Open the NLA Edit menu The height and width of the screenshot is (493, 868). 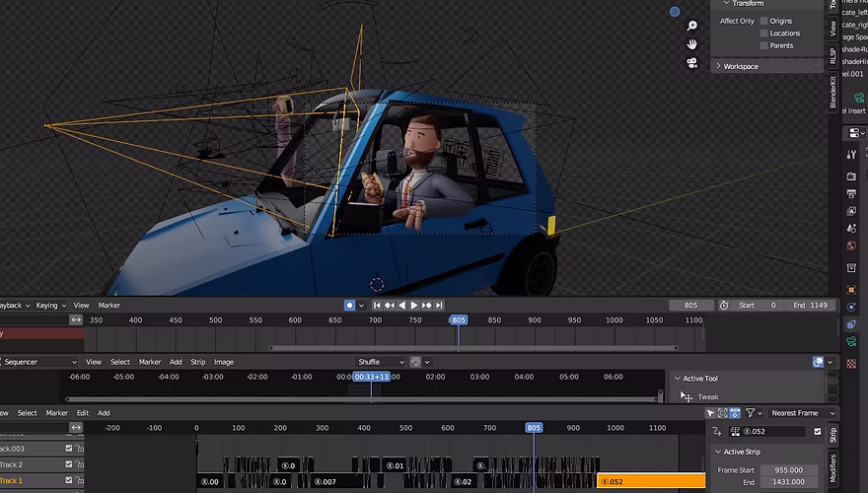(x=83, y=413)
